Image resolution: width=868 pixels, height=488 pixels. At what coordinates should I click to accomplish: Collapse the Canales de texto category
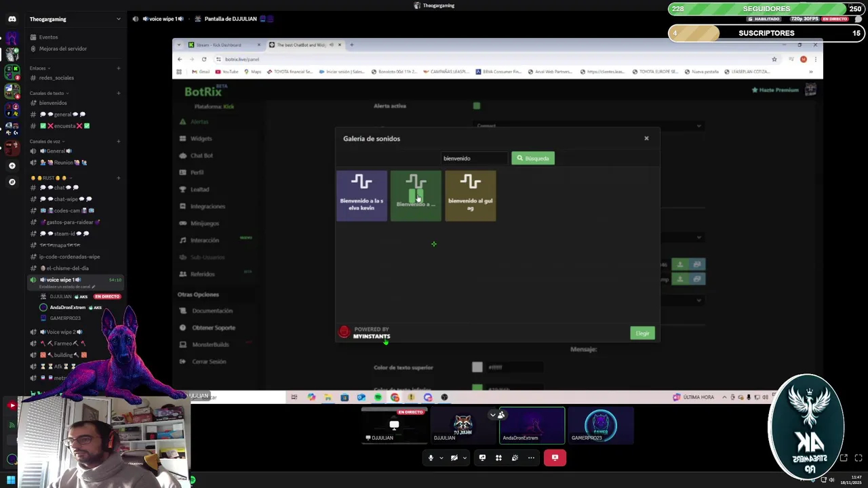pyautogui.click(x=48, y=93)
